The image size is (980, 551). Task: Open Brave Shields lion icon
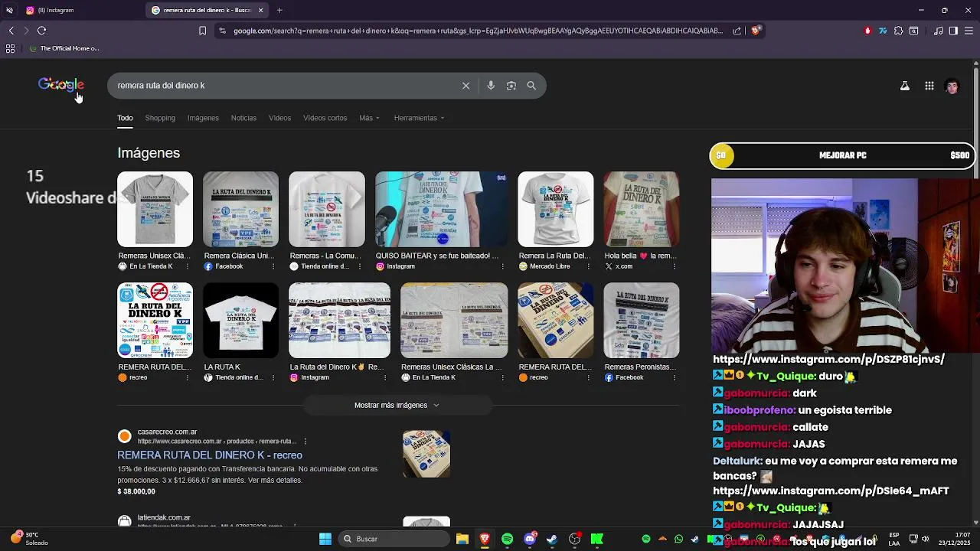coord(756,31)
